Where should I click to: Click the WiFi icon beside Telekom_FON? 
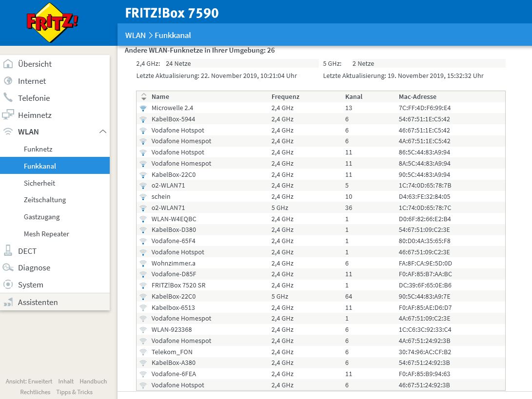[x=143, y=352]
